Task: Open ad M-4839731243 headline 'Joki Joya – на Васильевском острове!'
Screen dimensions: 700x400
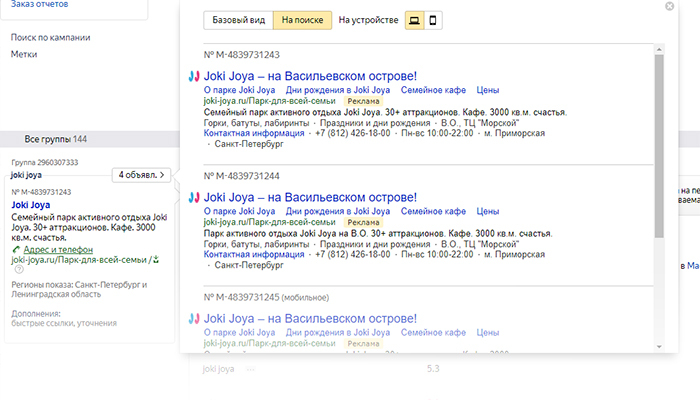Action: pos(310,76)
